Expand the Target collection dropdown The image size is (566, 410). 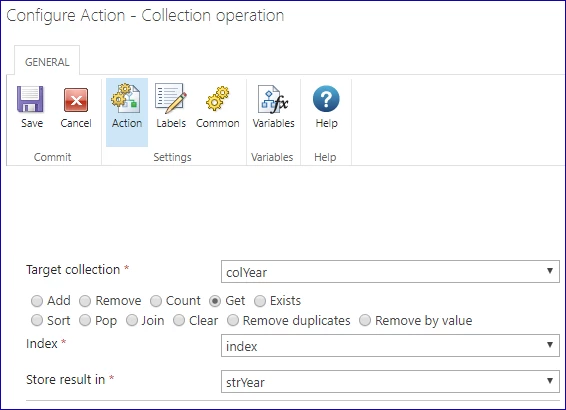(x=390, y=271)
